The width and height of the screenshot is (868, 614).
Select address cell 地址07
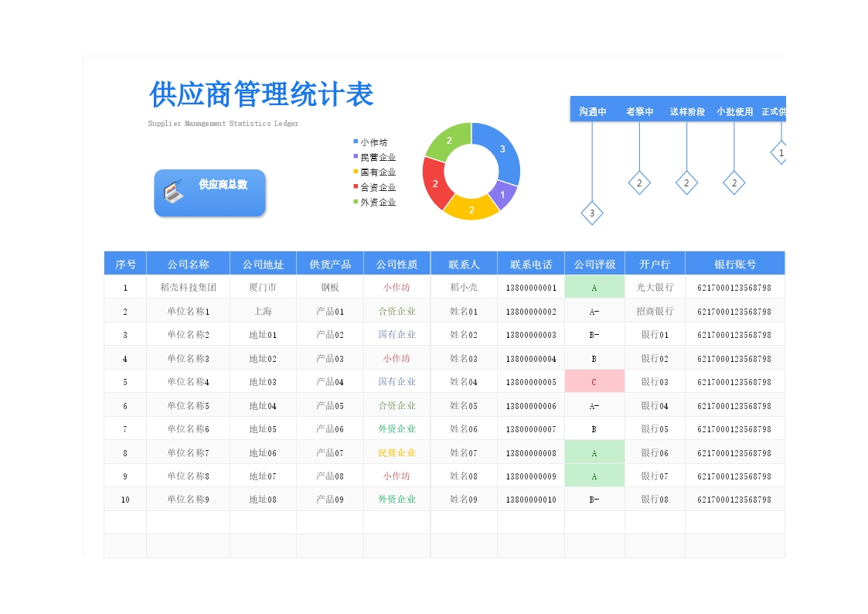coord(263,476)
